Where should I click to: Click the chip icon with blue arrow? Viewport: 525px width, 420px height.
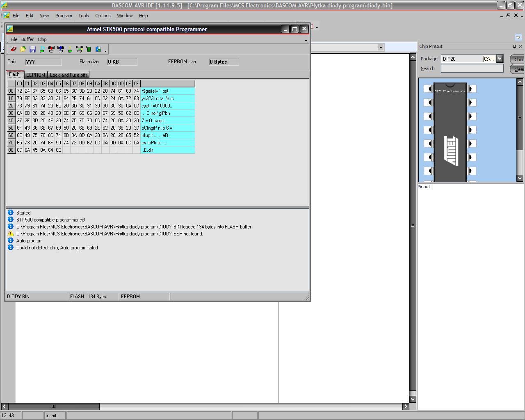tap(61, 50)
